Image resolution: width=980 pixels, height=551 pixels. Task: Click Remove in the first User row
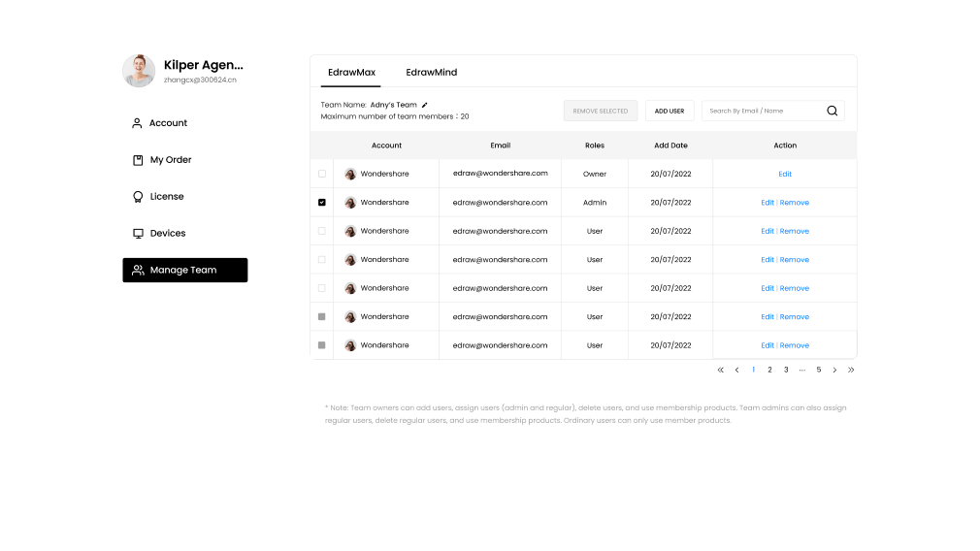coord(795,231)
